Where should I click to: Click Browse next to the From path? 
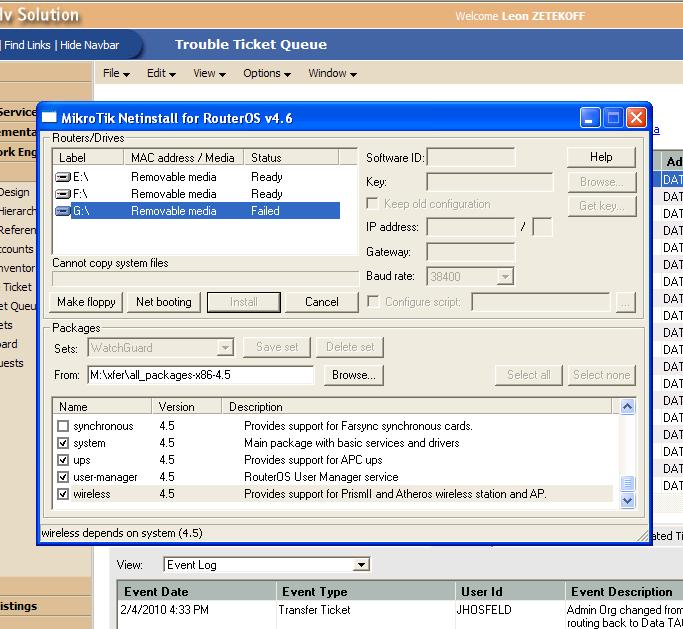tap(354, 375)
